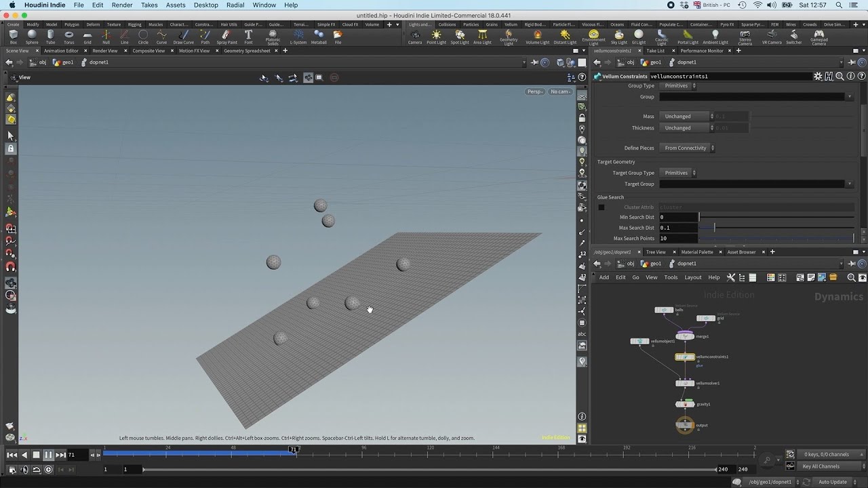Switch to the Animation Editor tab

point(61,51)
